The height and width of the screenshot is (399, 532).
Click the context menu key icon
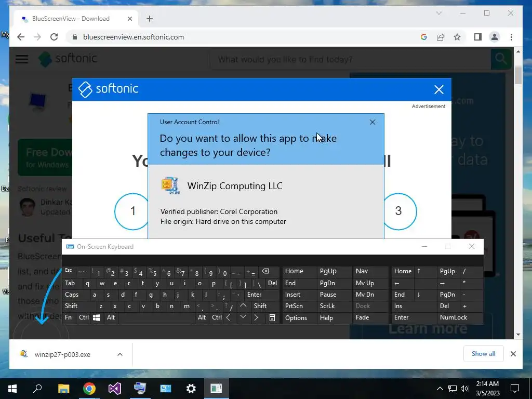pos(272,317)
